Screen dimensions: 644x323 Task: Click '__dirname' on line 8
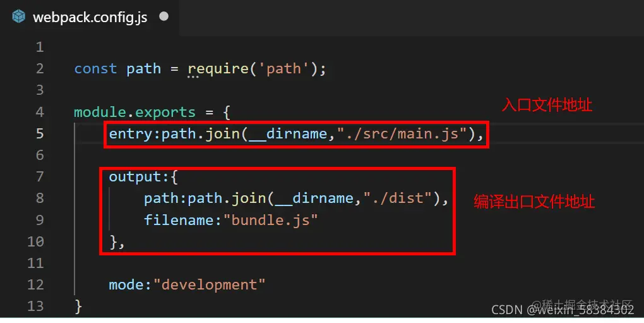click(314, 199)
